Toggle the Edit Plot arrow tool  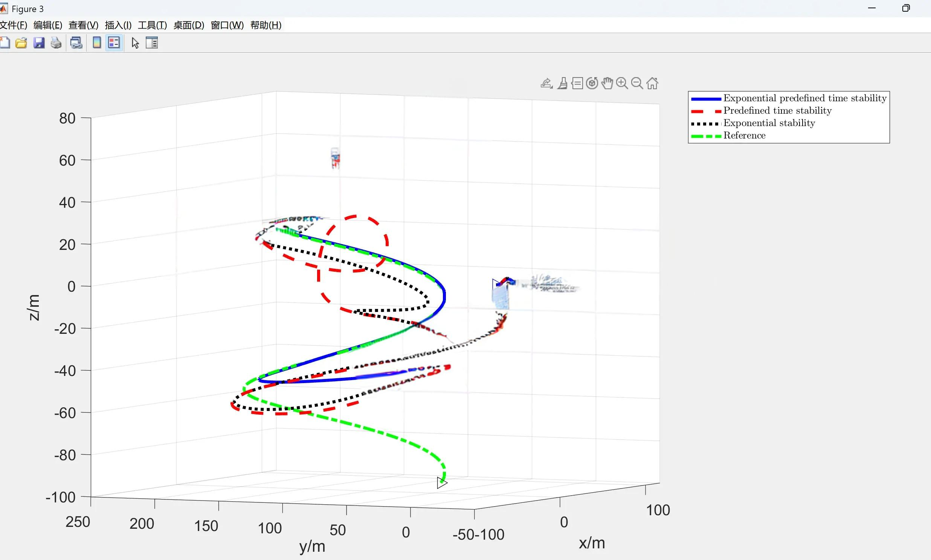(x=135, y=43)
